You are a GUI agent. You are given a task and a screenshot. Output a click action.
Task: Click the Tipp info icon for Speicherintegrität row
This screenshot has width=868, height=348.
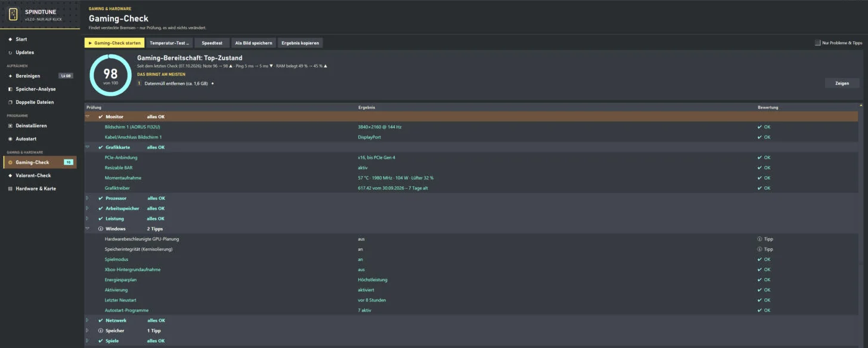[759, 249]
